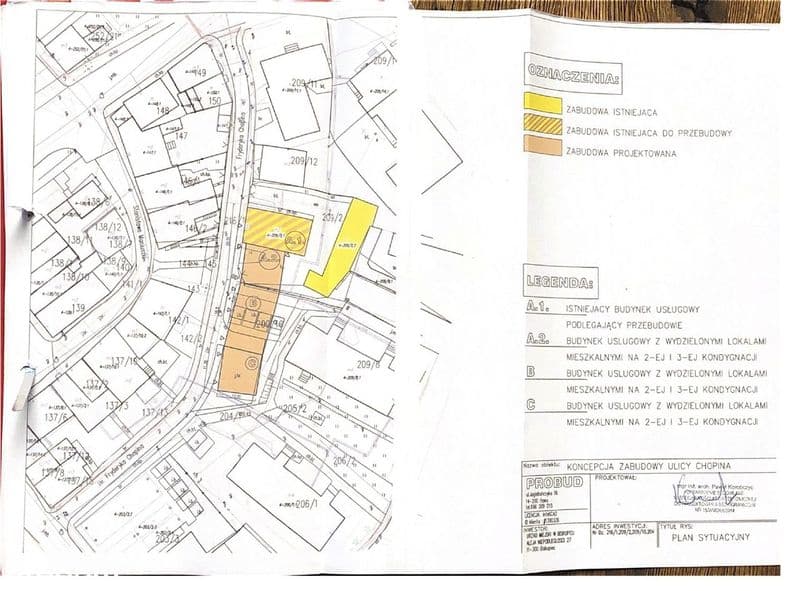Click the 'C' legend marker
This screenshot has width=800, height=591.
[x=531, y=404]
